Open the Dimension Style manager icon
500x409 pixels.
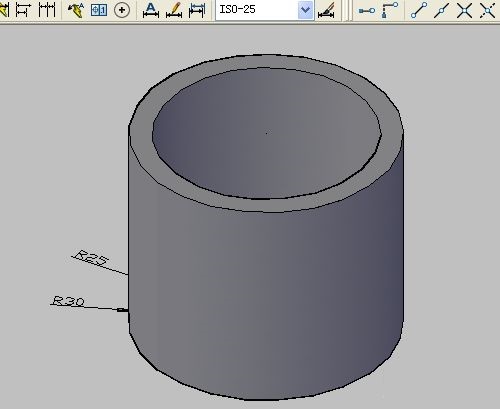click(x=326, y=10)
